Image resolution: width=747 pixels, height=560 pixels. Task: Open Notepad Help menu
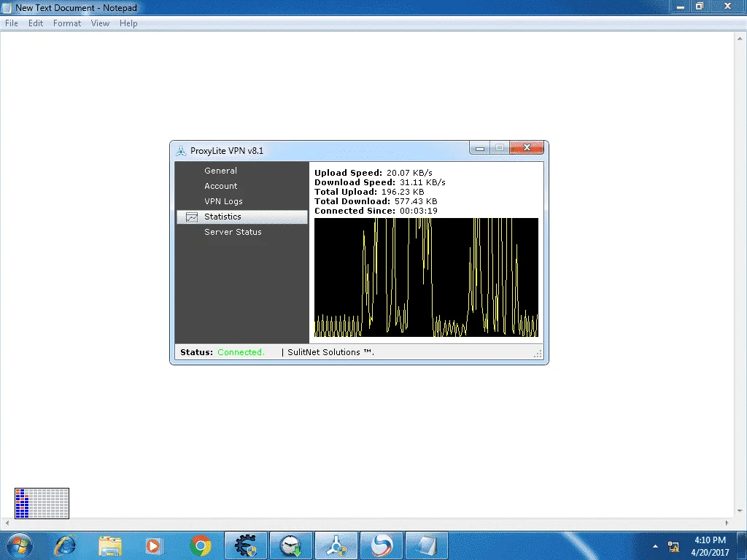pos(128,23)
